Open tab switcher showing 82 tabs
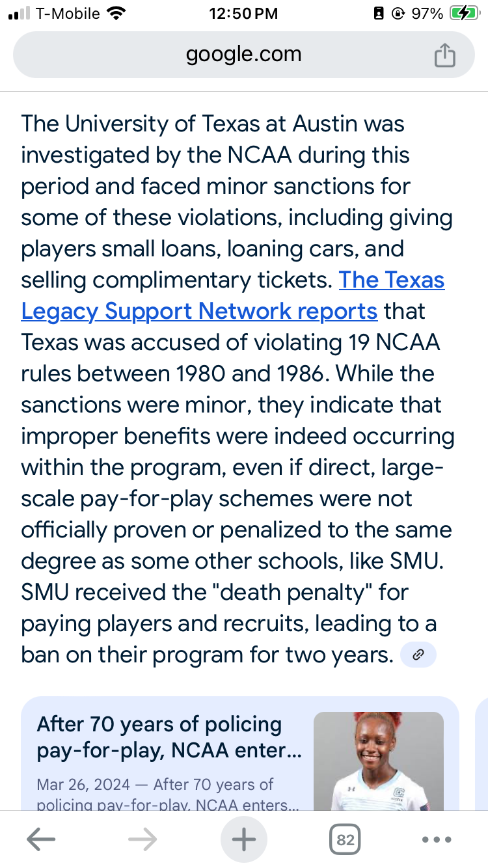Screen dimensions: 488x868 346,839
